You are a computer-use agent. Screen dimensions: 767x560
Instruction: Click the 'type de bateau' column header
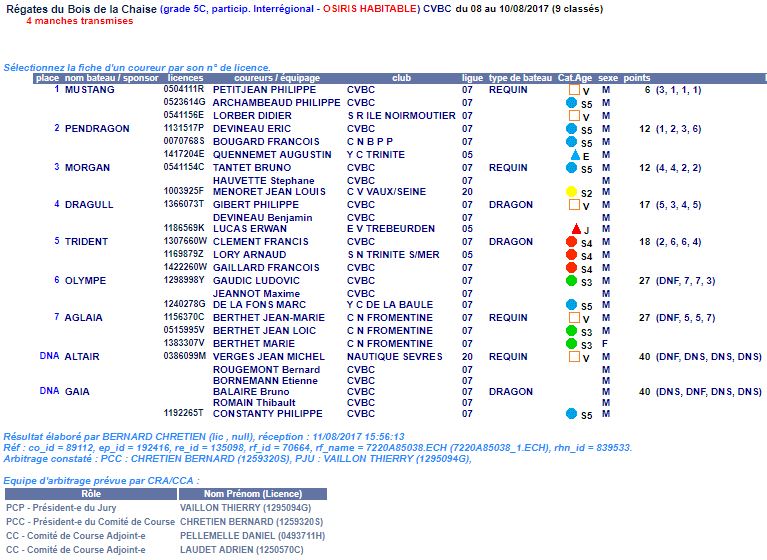(x=520, y=78)
